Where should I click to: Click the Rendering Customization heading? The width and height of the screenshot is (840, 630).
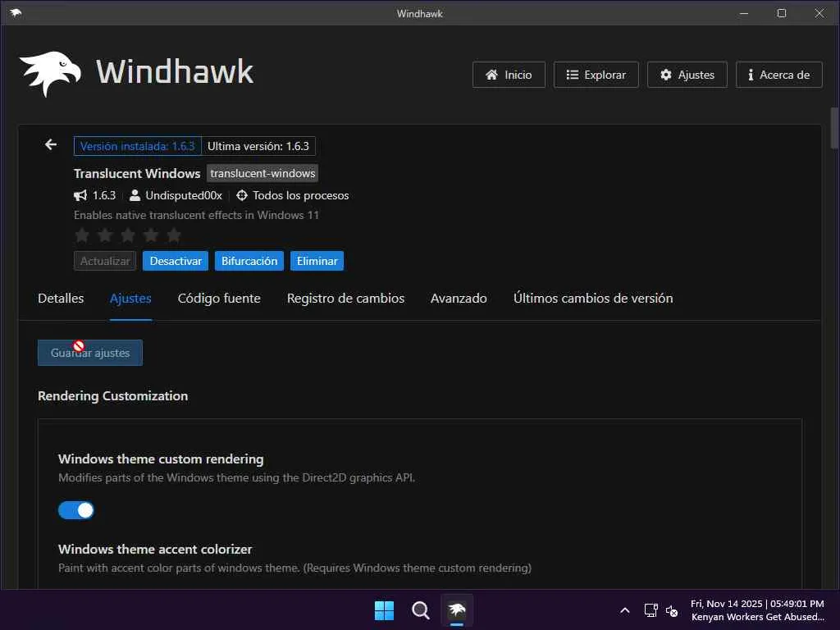(x=112, y=396)
